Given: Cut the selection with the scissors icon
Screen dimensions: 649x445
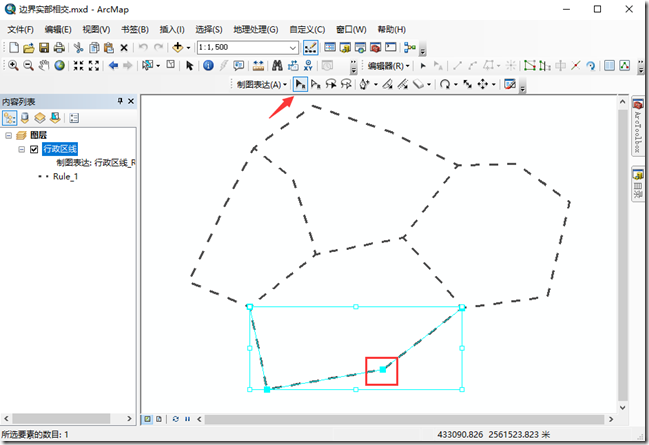Looking at the screenshot, I should coord(78,48).
